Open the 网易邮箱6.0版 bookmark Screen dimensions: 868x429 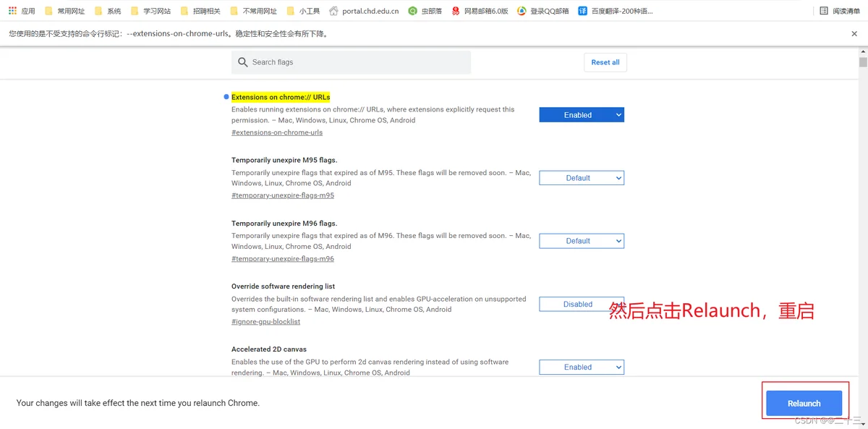(x=480, y=11)
